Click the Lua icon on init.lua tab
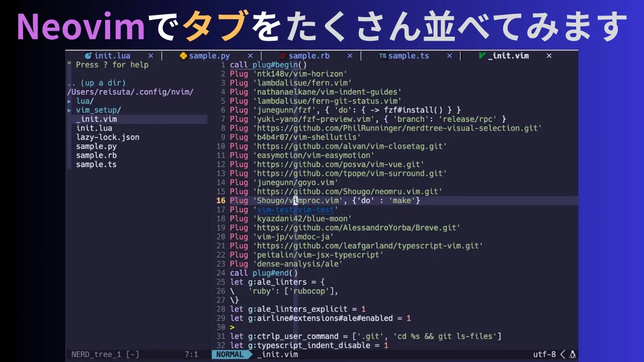The width and height of the screenshot is (644, 362). click(x=89, y=56)
